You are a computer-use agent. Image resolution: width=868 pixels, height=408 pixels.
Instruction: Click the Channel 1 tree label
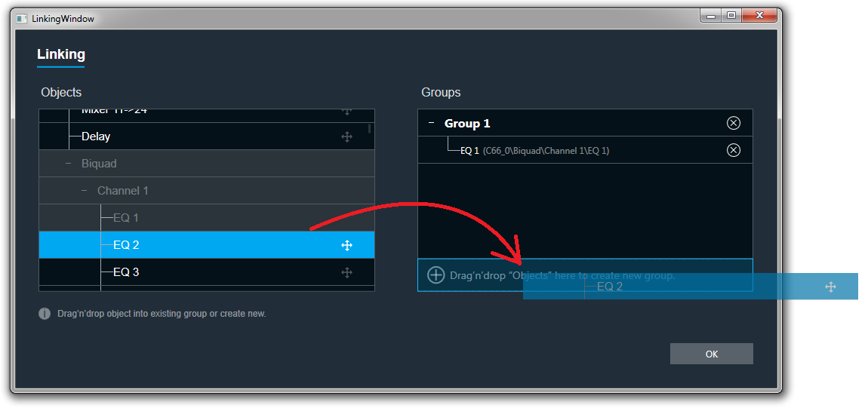123,191
